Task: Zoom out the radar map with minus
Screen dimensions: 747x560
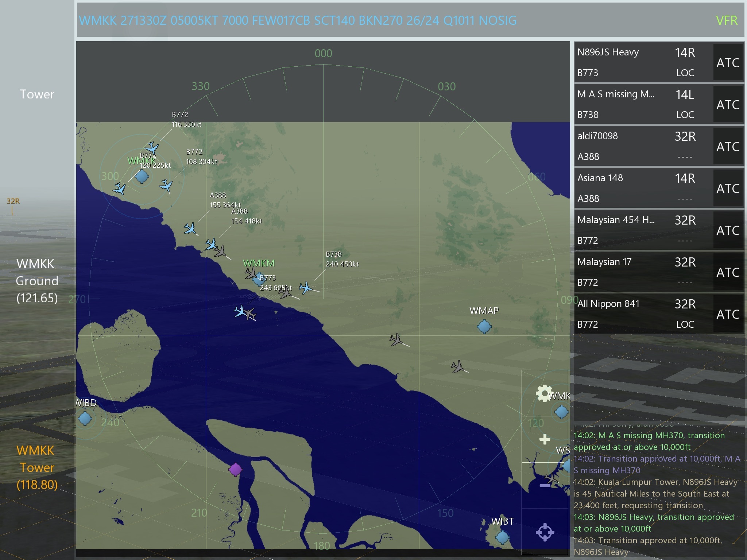Action: click(x=545, y=486)
